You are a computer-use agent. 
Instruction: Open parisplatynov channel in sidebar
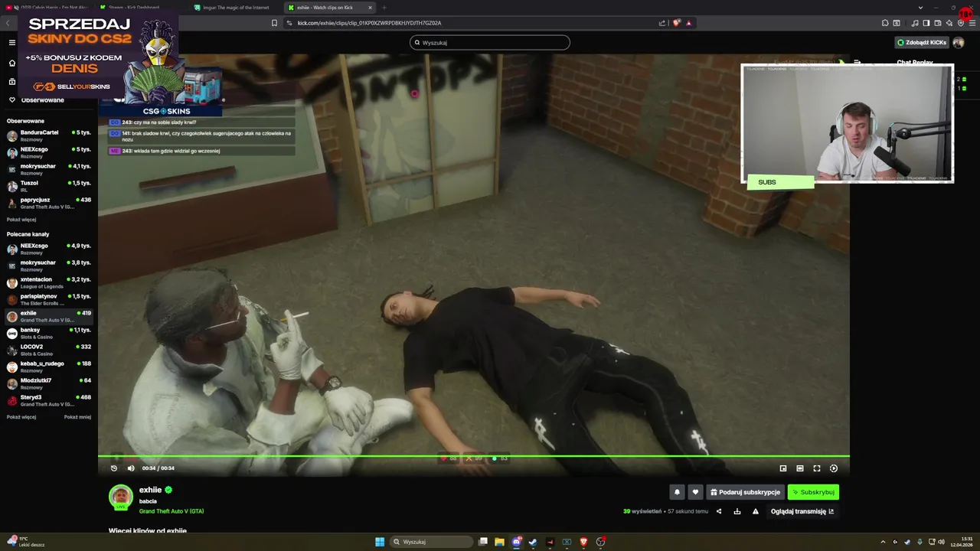49,299
